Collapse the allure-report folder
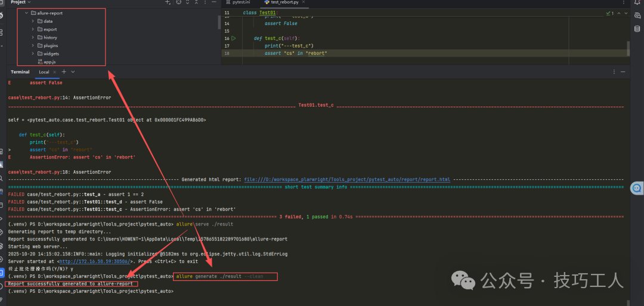The image size is (644, 306). [x=26, y=13]
